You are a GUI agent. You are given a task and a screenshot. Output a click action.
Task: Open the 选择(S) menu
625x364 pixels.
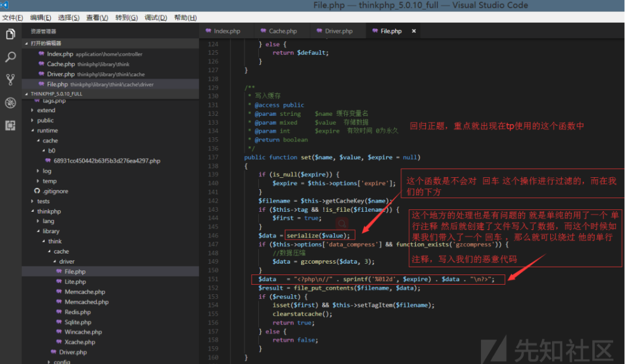click(x=69, y=17)
